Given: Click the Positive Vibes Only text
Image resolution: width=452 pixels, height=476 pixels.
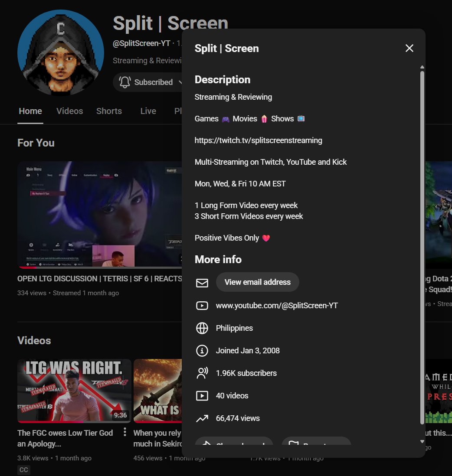Looking at the screenshot, I should 226,238.
